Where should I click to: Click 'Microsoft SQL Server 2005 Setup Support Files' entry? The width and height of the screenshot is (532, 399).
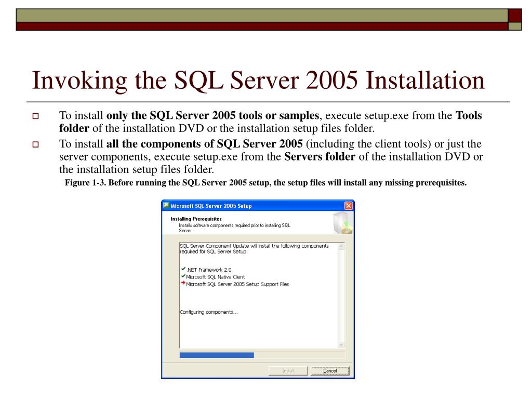click(237, 284)
